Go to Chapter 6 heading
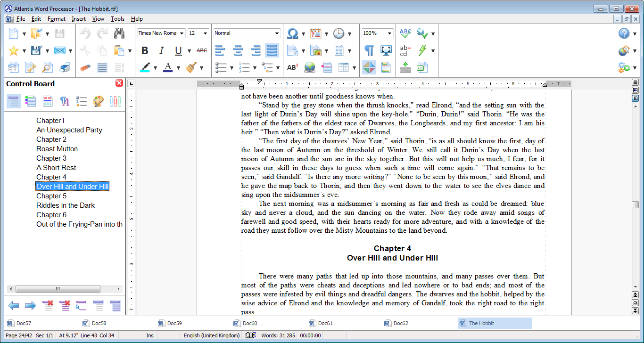This screenshot has width=644, height=343. (51, 215)
